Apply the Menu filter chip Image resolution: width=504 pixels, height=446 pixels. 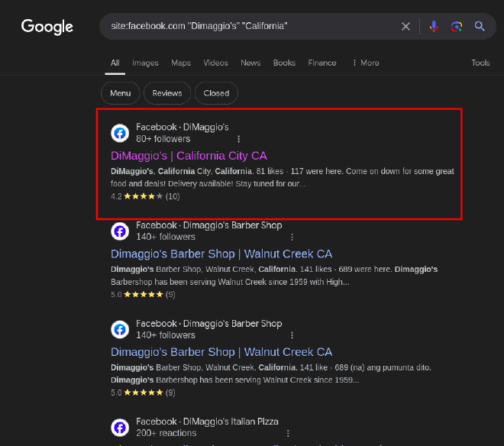coord(121,93)
